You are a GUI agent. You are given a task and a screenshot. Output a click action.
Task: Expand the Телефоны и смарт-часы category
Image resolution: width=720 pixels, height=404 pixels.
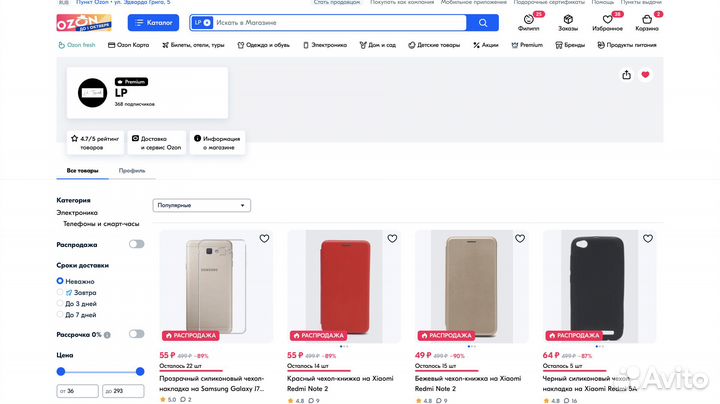click(x=102, y=224)
